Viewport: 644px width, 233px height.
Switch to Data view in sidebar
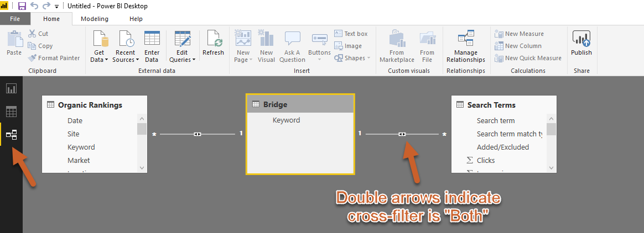click(11, 112)
